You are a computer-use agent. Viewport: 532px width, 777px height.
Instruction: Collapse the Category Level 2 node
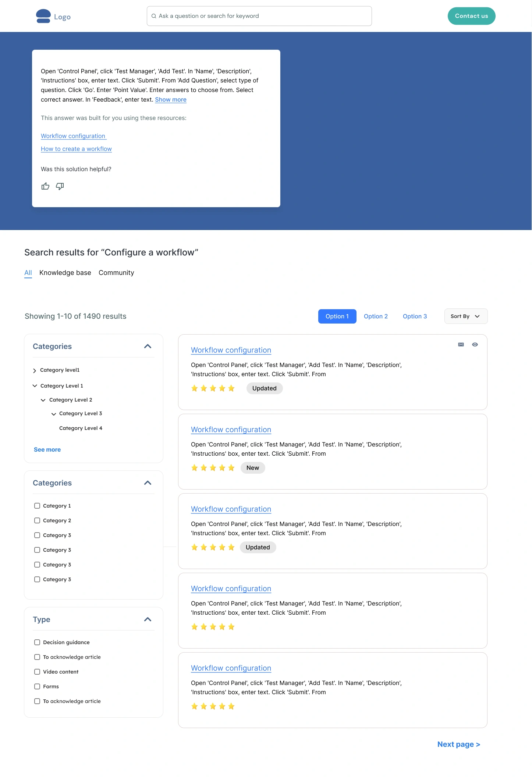[43, 400]
